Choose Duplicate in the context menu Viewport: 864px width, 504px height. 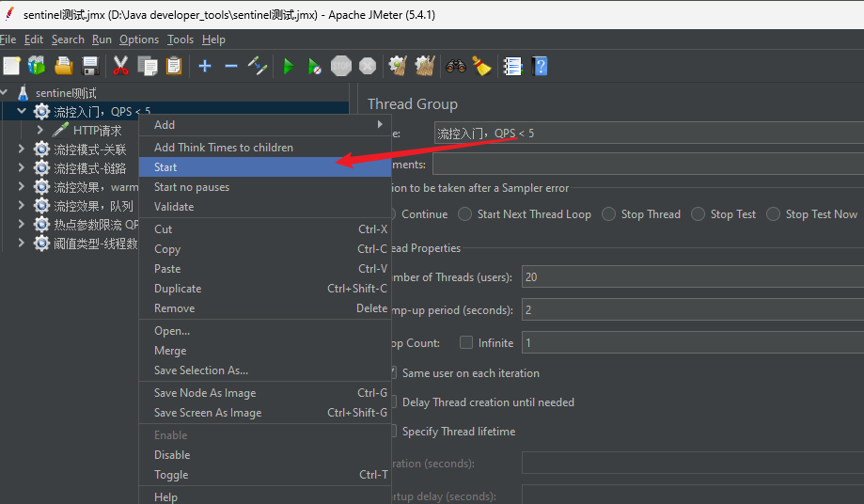pyautogui.click(x=265, y=289)
